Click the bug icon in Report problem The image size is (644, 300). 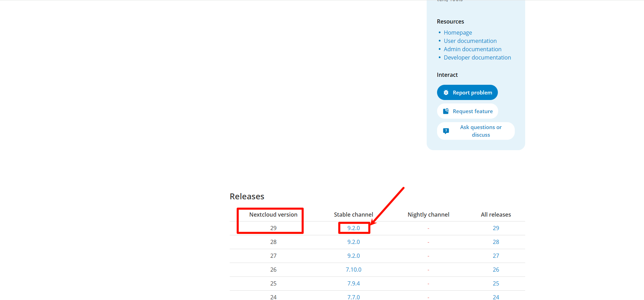pyautogui.click(x=446, y=92)
